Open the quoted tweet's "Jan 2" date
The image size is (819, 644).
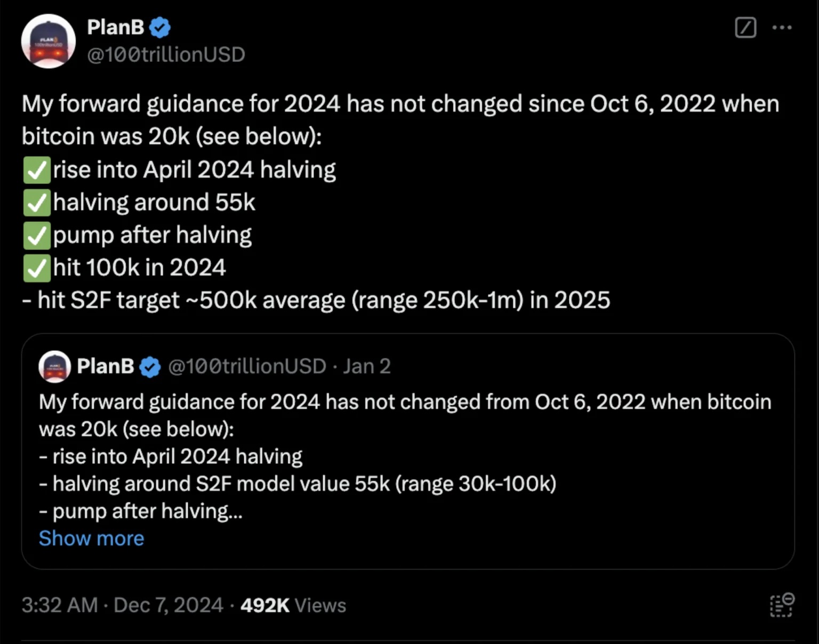pos(367,366)
